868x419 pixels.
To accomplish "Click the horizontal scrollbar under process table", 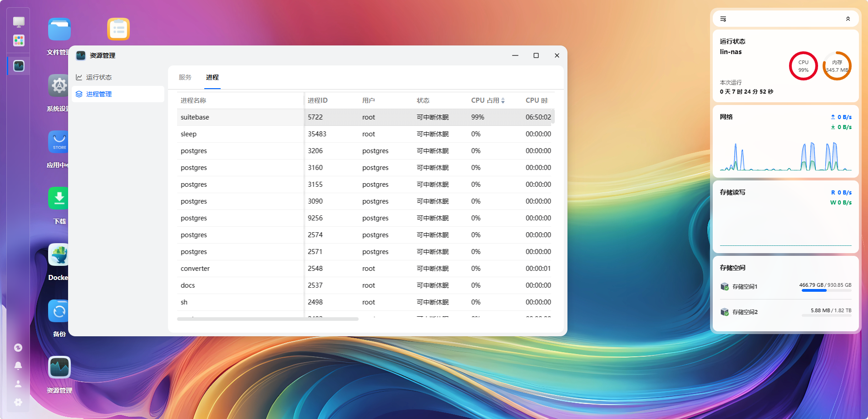I will (268, 319).
